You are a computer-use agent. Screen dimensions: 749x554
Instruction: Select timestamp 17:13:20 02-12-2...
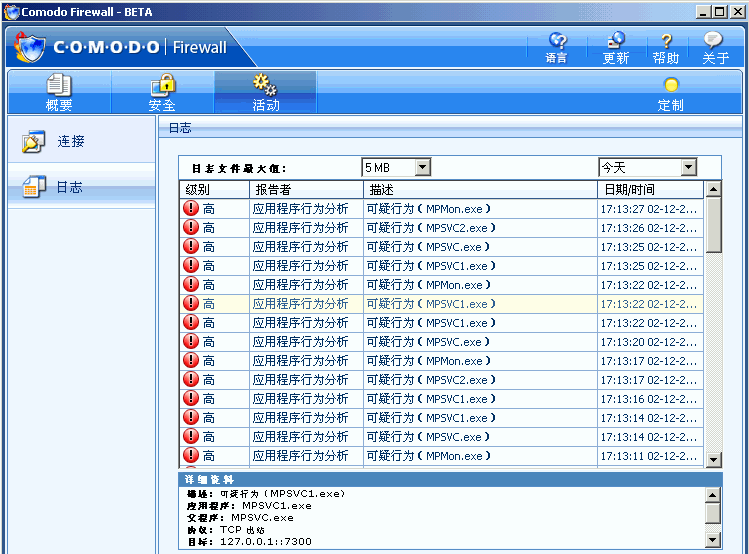pyautogui.click(x=649, y=342)
